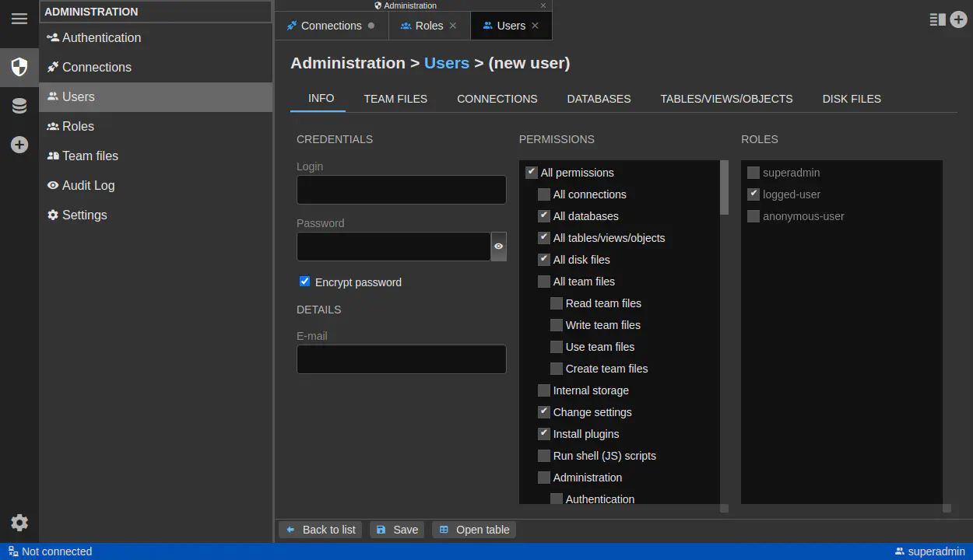Viewport: 973px width, 560px height.
Task: Enable the All connections permission
Action: (x=544, y=194)
